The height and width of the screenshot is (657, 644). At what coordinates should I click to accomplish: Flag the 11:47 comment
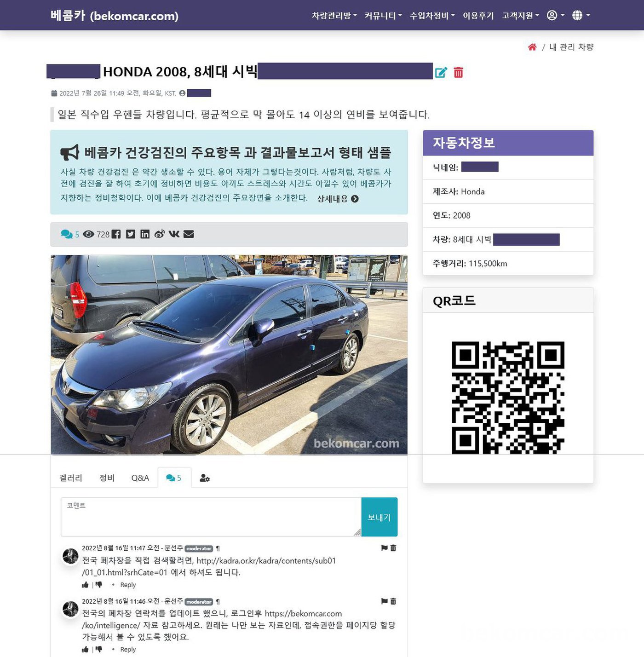tap(385, 548)
